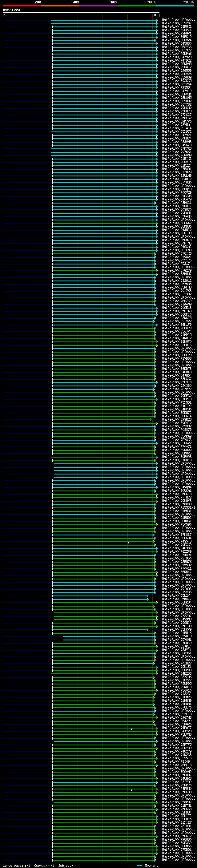Select the UniRef100_Q13232 label
The height and width of the screenshot is (868, 197).
pos(177,694)
